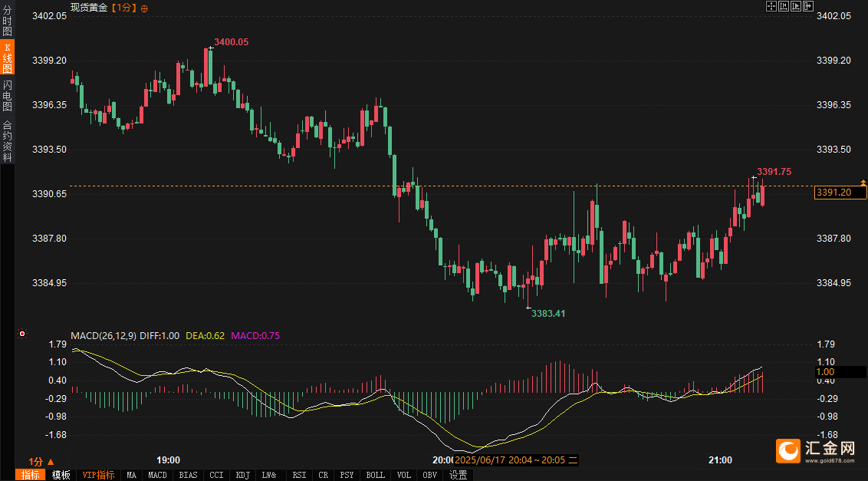Click the orange circled-plus icon beside 【1分】
Image resolution: width=868 pixels, height=481 pixels.
pos(144,8)
